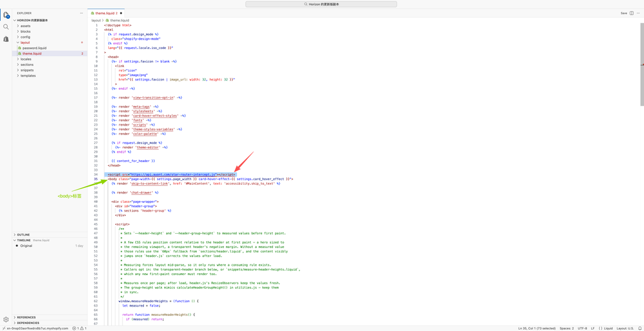Split the editor to the right
The image size is (644, 331).
(631, 13)
